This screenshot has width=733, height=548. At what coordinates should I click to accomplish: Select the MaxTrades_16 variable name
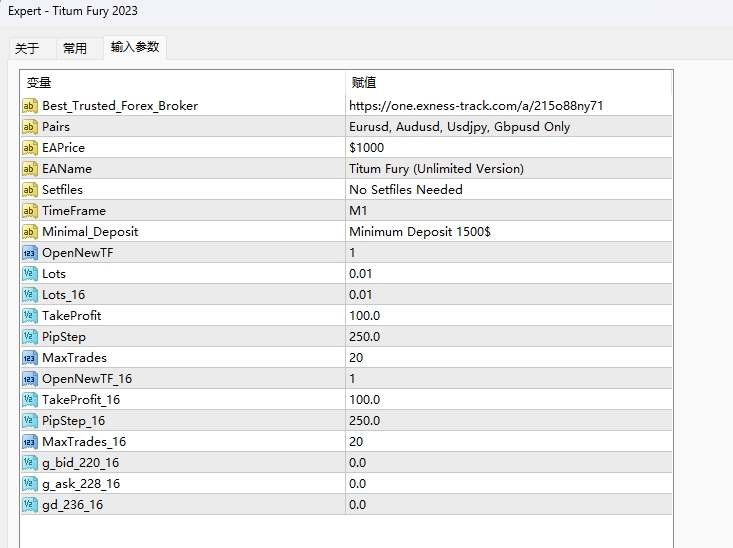(84, 442)
